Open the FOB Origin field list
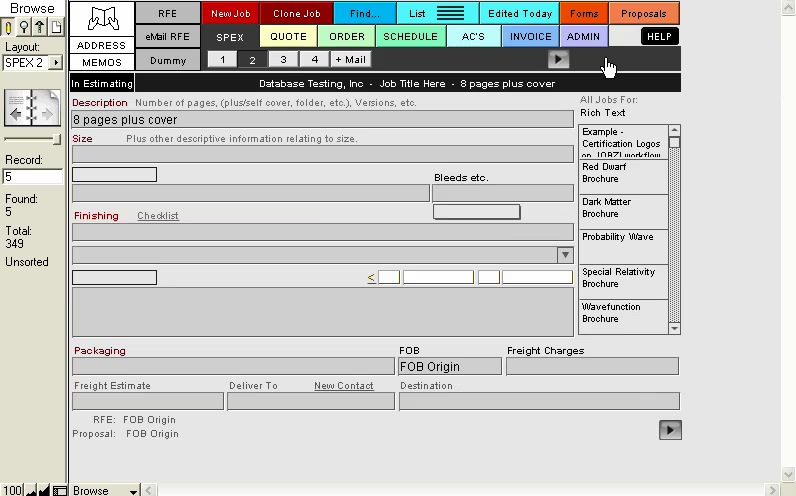This screenshot has width=796, height=496. click(450, 367)
